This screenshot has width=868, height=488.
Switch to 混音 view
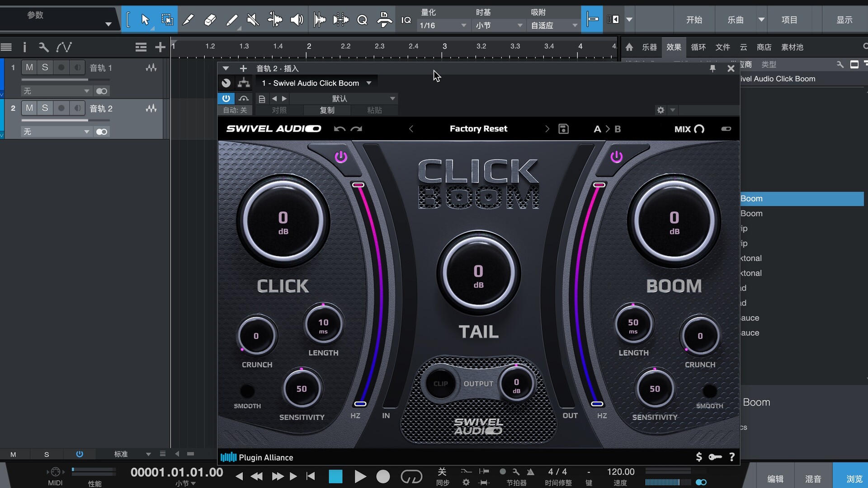pos(813,479)
